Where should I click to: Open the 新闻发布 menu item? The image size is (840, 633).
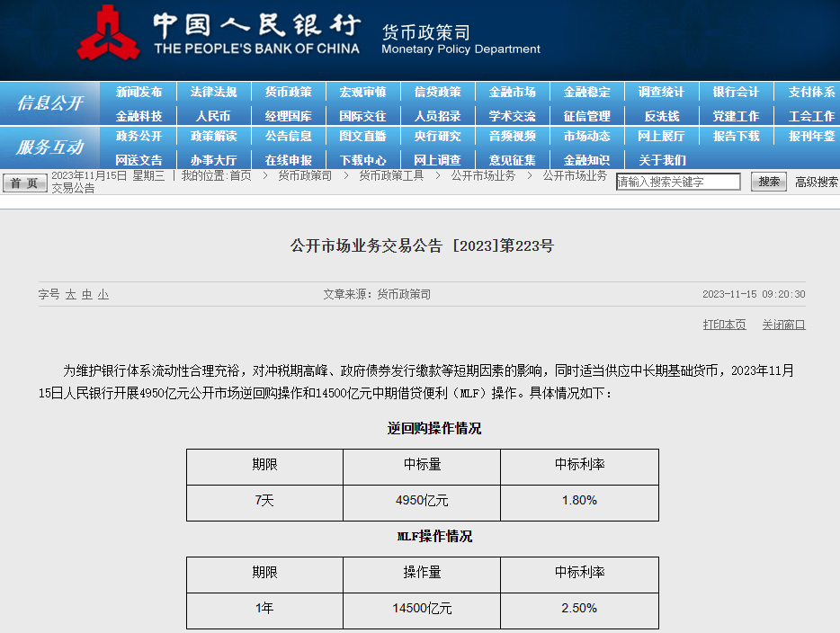coord(139,92)
